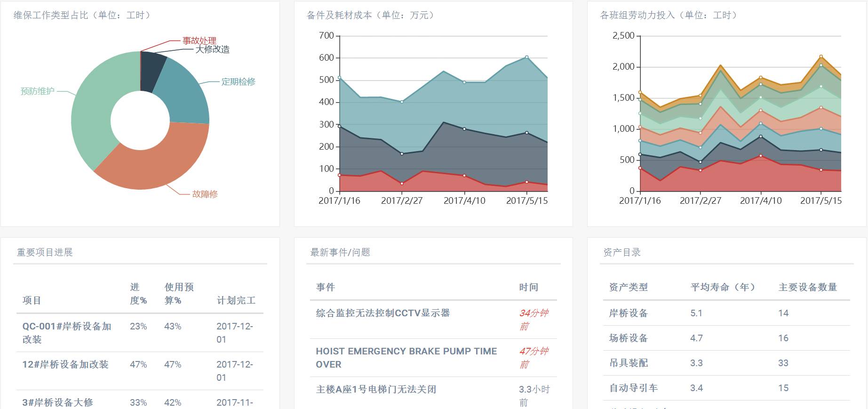Select the 主楼A座1号电梯门无法关闭 event
868x409 pixels.
(376, 389)
